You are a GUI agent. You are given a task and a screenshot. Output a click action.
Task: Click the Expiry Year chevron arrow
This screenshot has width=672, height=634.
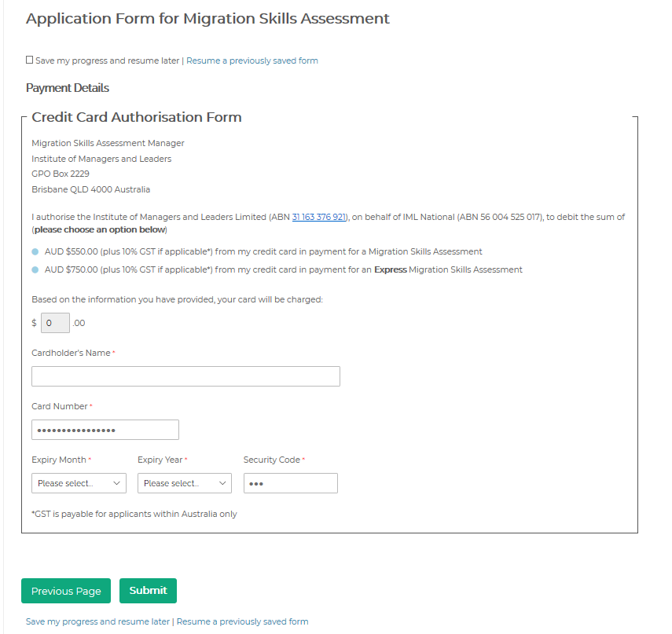pos(223,483)
